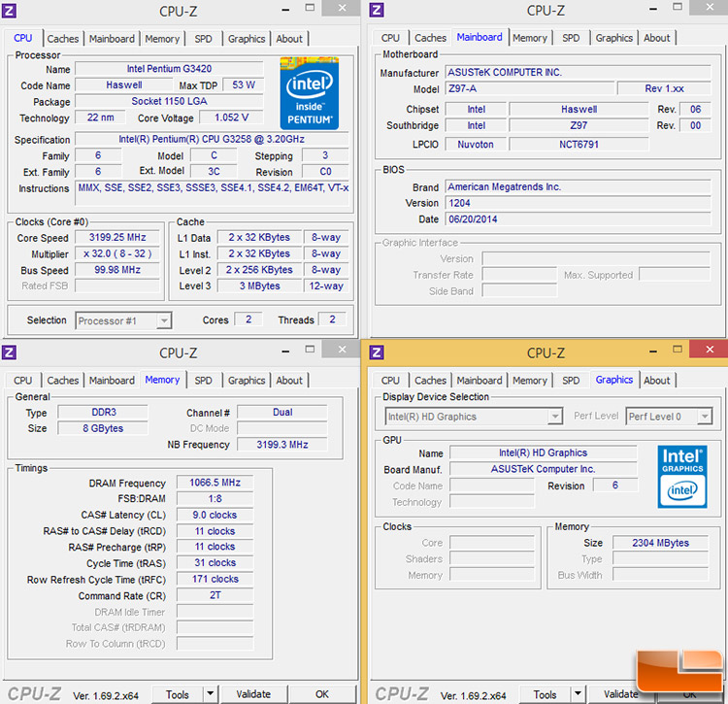
Task: Open the Processor #1 selection dropdown
Action: point(123,320)
